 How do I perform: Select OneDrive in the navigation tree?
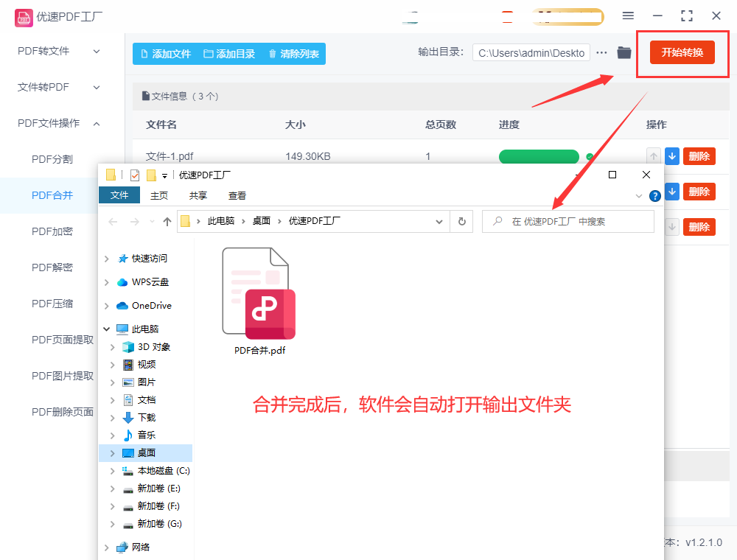click(x=151, y=305)
